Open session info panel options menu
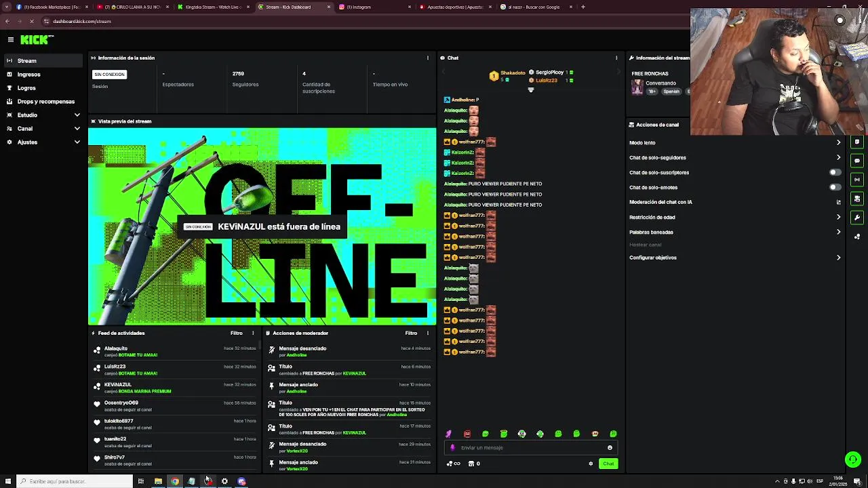Viewport: 868px width, 488px height. coord(427,58)
